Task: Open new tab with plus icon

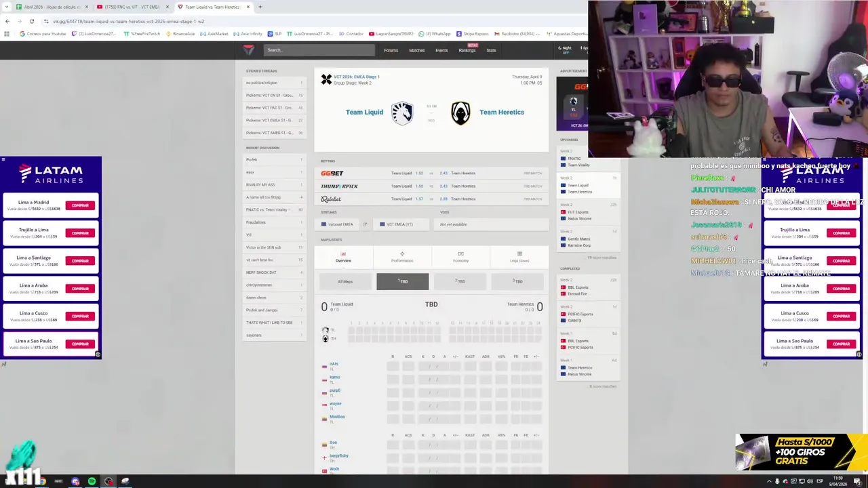Action: 260,7
